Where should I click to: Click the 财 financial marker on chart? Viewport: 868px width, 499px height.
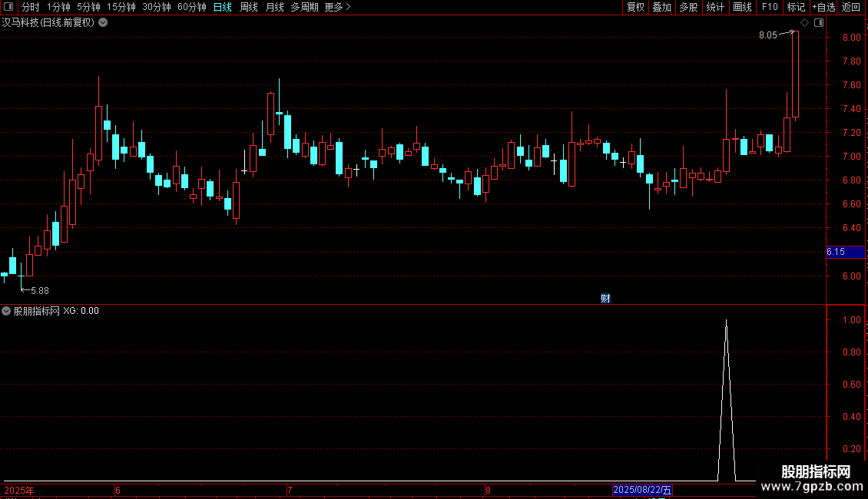click(605, 299)
